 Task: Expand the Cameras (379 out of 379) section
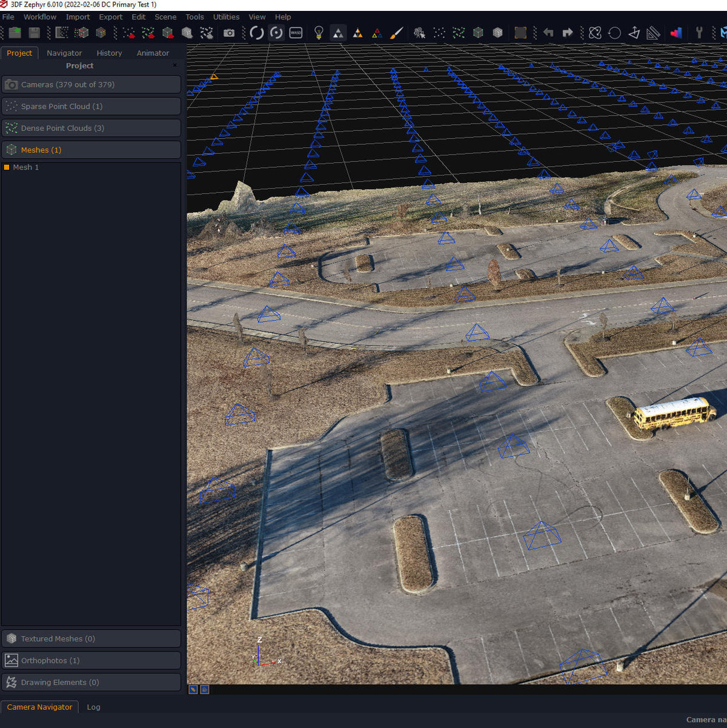(91, 84)
